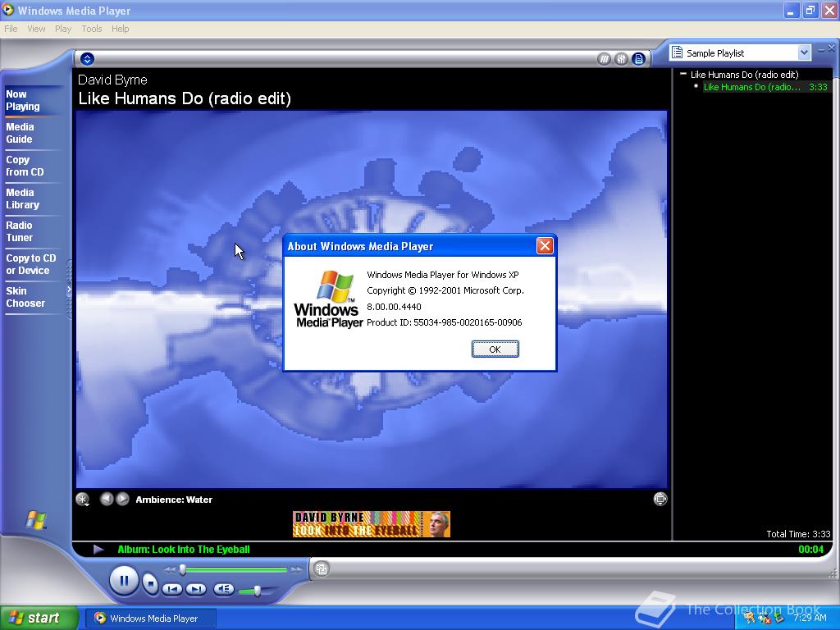Open the Tools menu
The width and height of the screenshot is (840, 630).
(x=92, y=29)
